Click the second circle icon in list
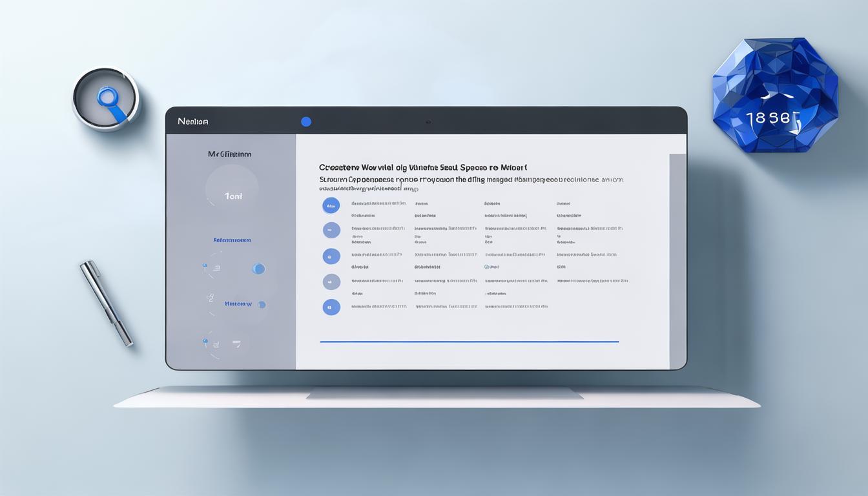 click(331, 231)
